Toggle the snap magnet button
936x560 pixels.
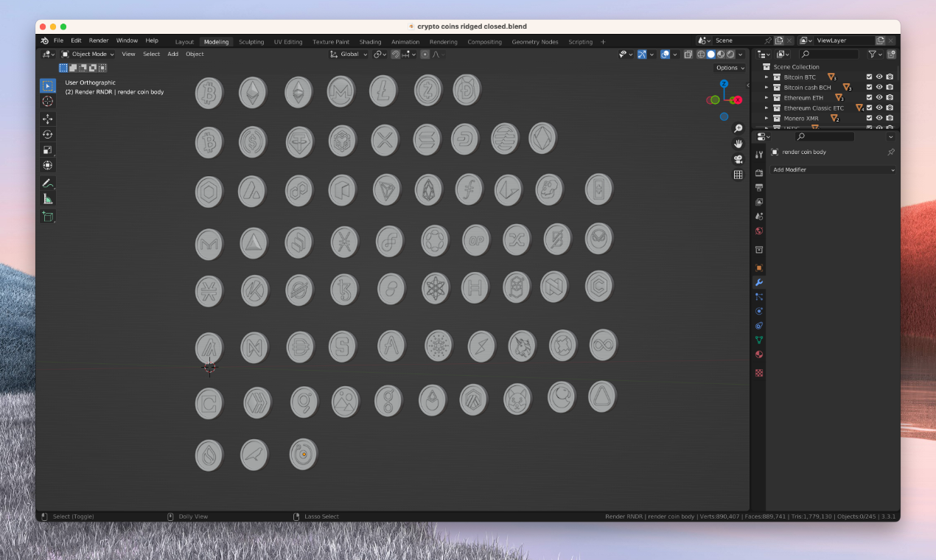tap(396, 54)
